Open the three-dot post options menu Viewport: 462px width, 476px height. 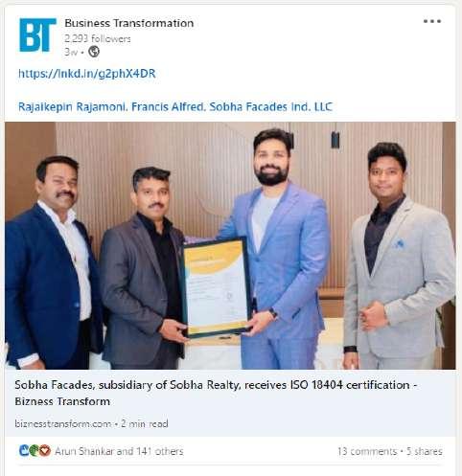432,21
